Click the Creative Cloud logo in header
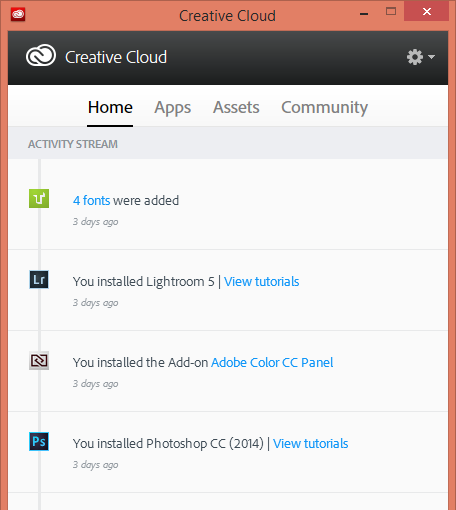 coord(41,55)
